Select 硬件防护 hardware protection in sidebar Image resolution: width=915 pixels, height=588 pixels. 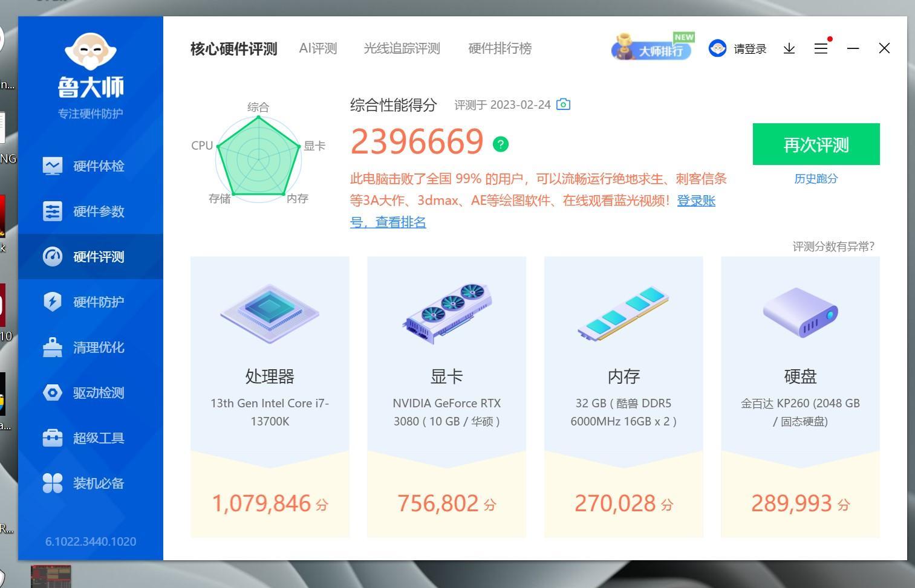coord(91,302)
